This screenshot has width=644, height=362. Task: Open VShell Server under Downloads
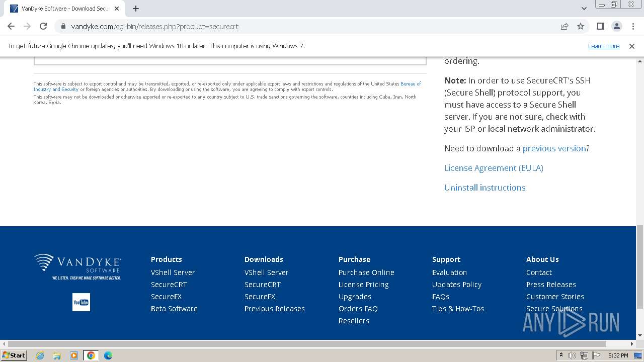[266, 273]
